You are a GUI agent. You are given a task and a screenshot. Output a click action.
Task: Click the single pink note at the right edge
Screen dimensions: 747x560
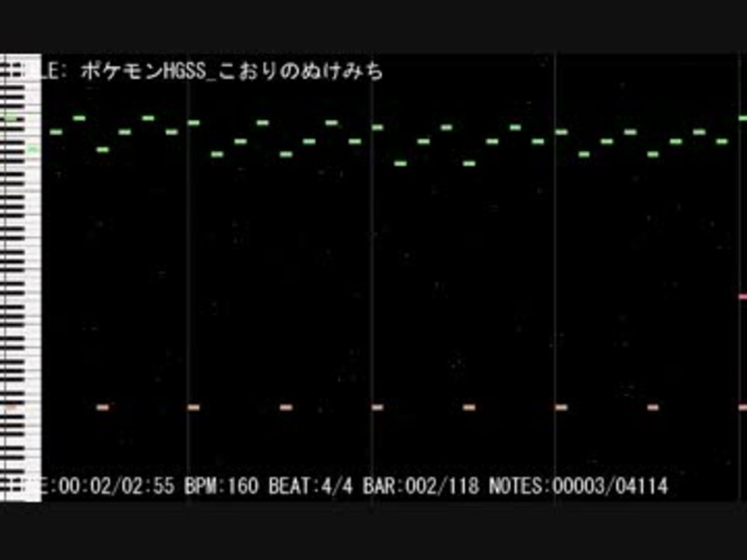click(x=742, y=296)
